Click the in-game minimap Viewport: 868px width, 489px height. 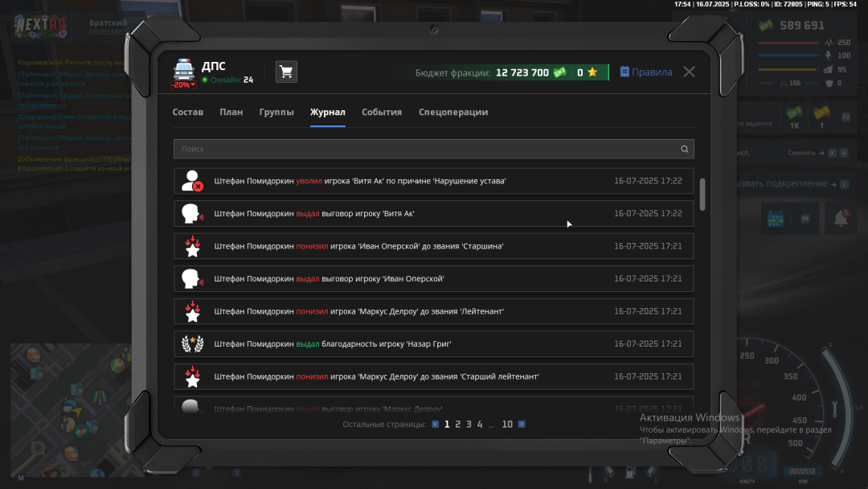[x=71, y=410]
